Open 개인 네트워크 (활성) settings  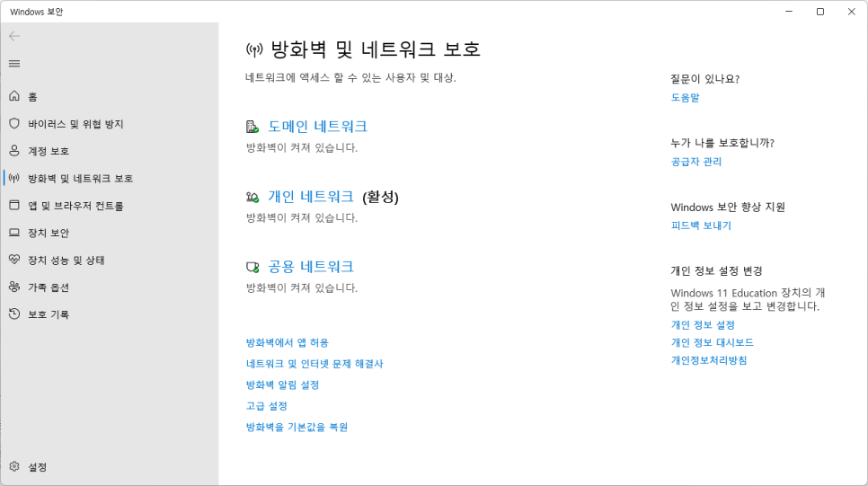pyautogui.click(x=311, y=197)
